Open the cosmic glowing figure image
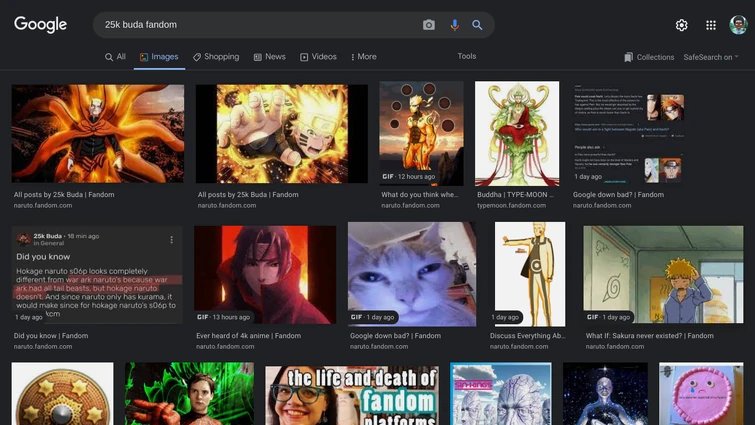Screen dimensions: 755x425 tap(605, 394)
